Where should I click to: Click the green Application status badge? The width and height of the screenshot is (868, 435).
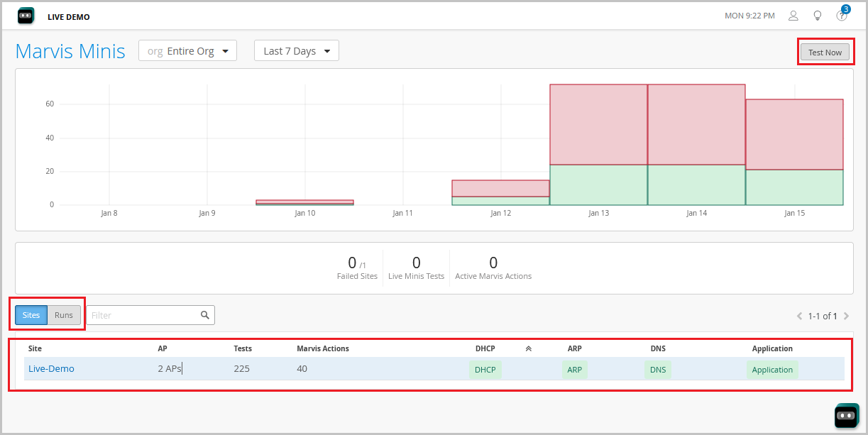pos(772,370)
